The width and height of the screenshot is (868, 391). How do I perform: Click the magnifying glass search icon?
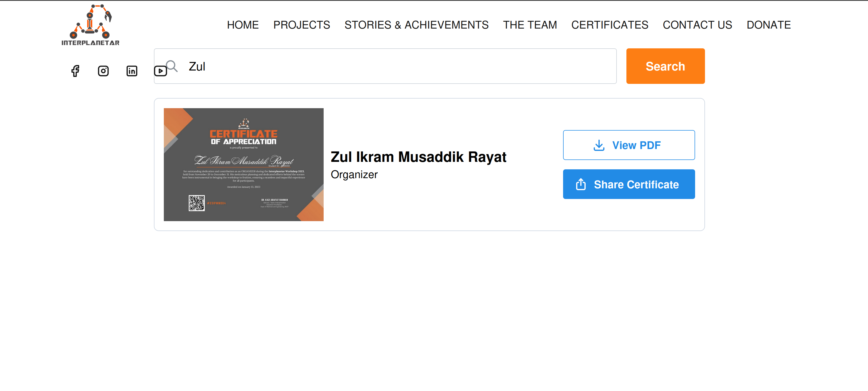[172, 66]
